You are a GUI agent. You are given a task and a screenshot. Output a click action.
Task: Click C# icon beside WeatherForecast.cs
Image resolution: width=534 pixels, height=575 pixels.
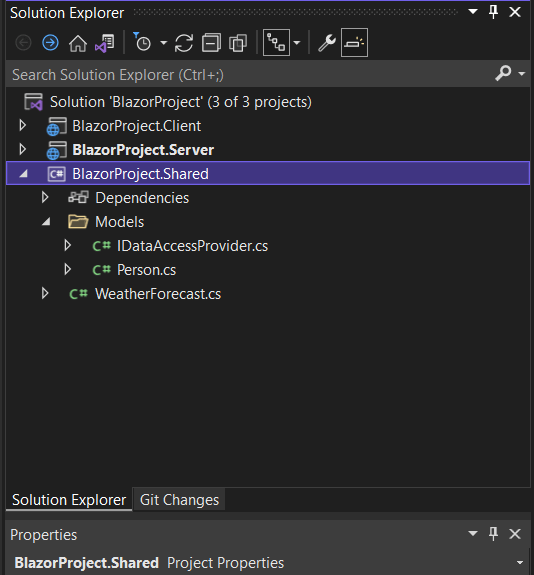(x=78, y=294)
